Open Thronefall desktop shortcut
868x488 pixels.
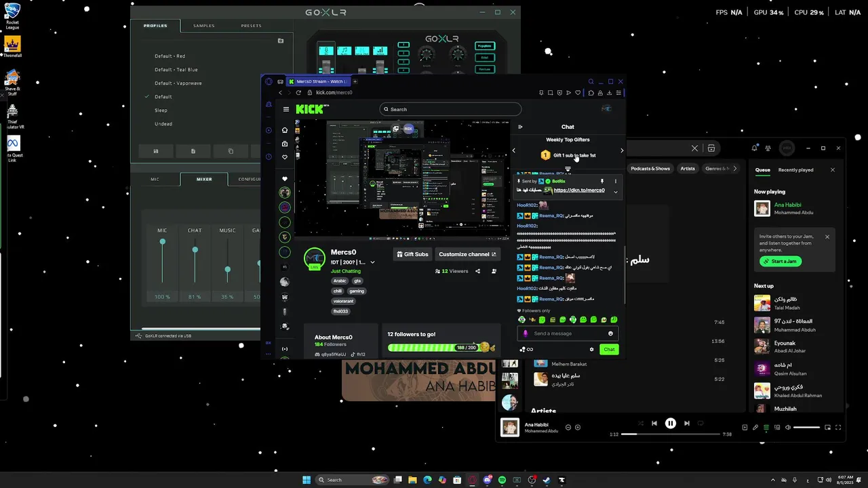12,47
